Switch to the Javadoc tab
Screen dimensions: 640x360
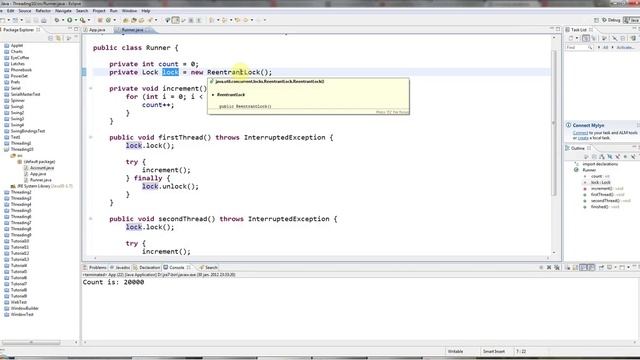coord(120,268)
